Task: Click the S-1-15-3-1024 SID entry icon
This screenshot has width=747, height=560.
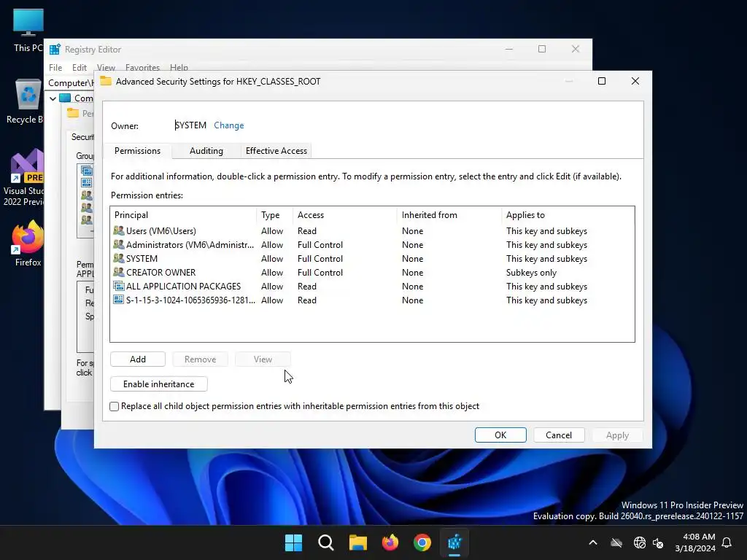Action: coord(119,300)
